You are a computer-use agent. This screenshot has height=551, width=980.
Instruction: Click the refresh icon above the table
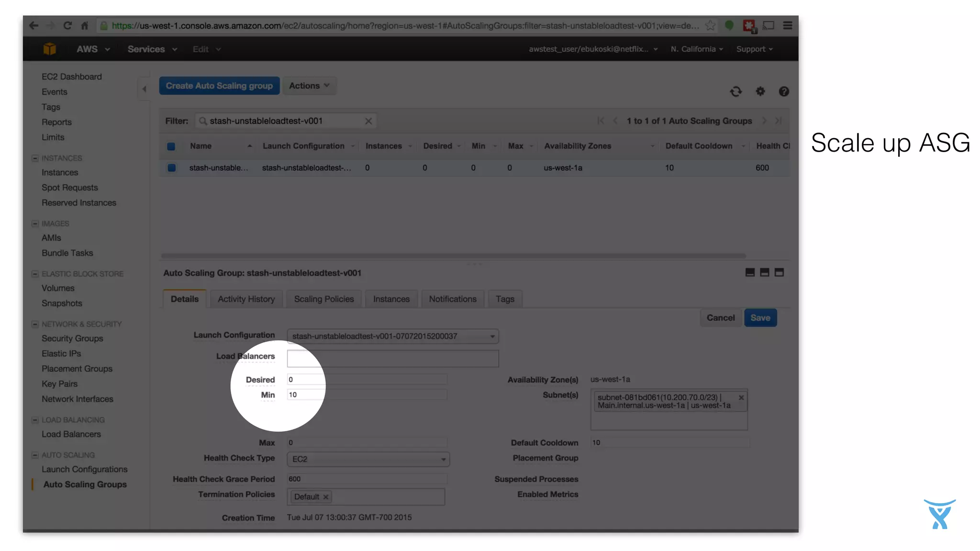735,91
